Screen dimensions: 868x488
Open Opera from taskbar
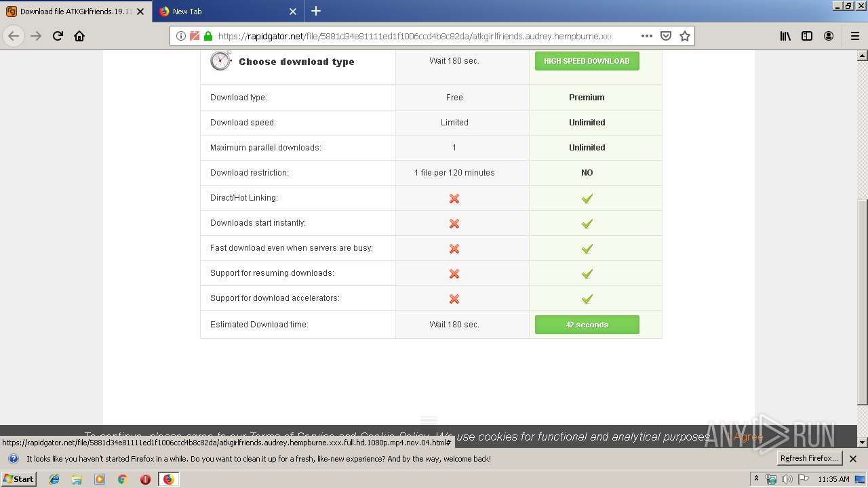pos(145,479)
